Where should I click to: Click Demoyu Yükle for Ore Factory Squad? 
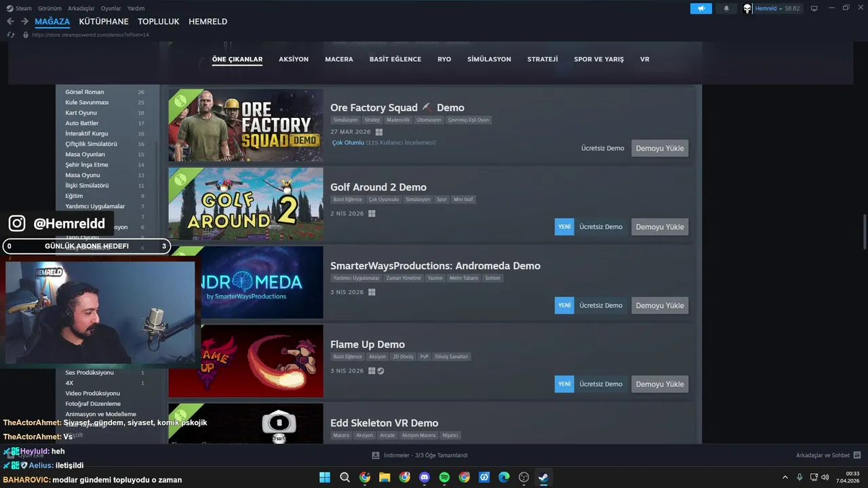pyautogui.click(x=660, y=148)
